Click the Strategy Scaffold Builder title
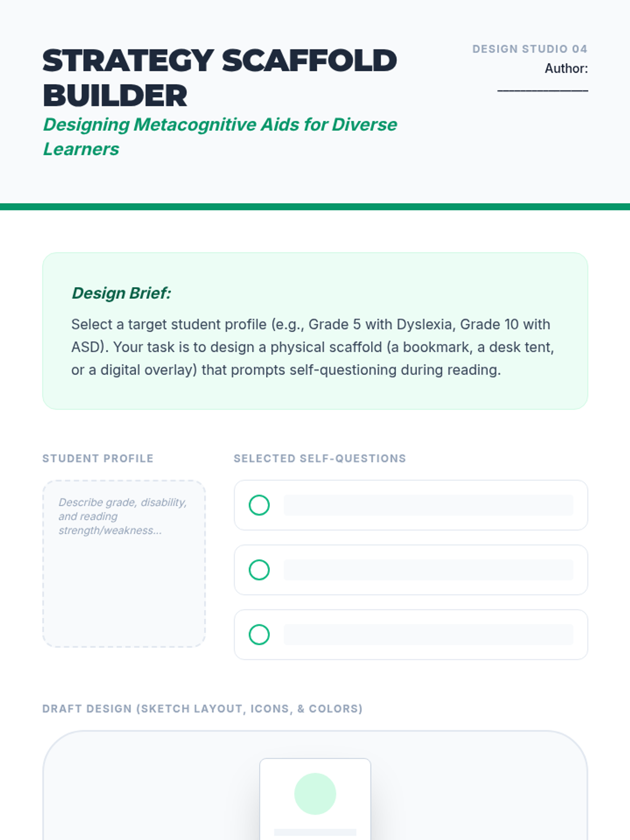This screenshot has height=840, width=630. [x=219, y=78]
